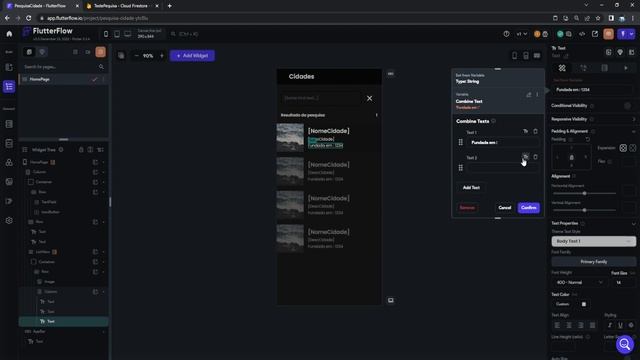Clear the search field with X icon
This screenshot has height=360, width=640.
[x=369, y=98]
